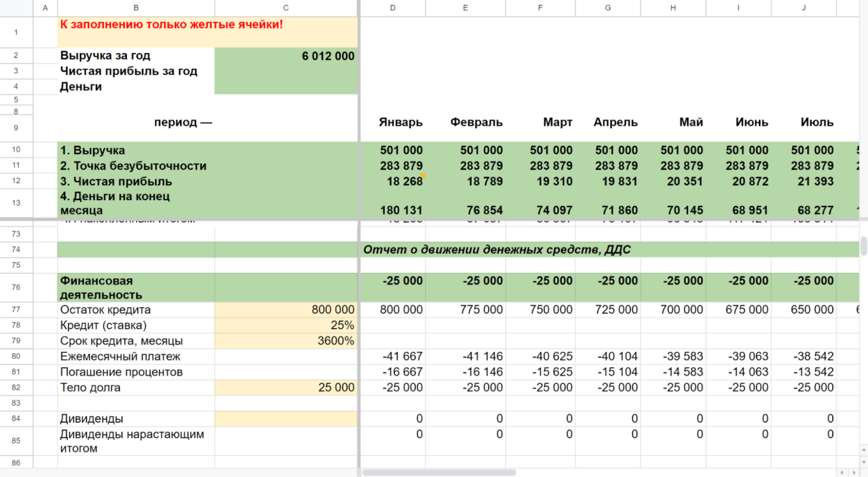Image resolution: width=868 pixels, height=477 pixels.
Task: Click the yellow 'Остаток кредита' input cell
Action: (286, 310)
